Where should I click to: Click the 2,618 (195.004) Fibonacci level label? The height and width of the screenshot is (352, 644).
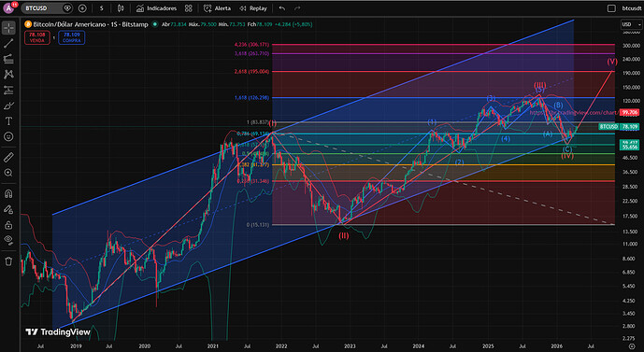click(x=251, y=72)
